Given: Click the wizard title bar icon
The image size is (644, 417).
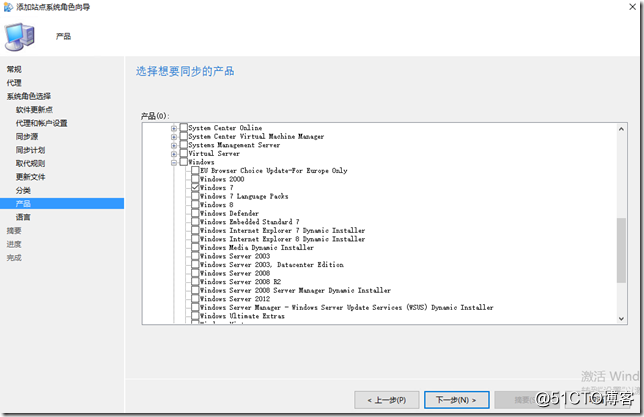Looking at the screenshot, I should [8, 7].
